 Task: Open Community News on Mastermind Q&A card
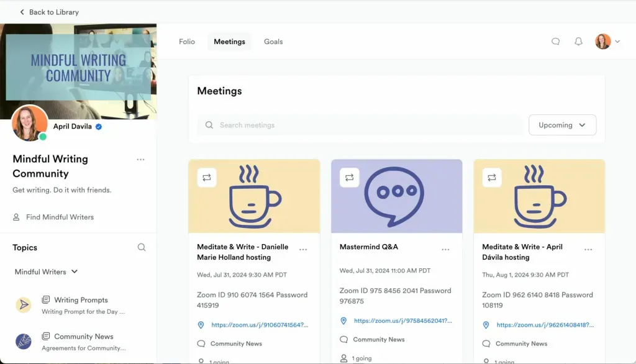click(379, 340)
